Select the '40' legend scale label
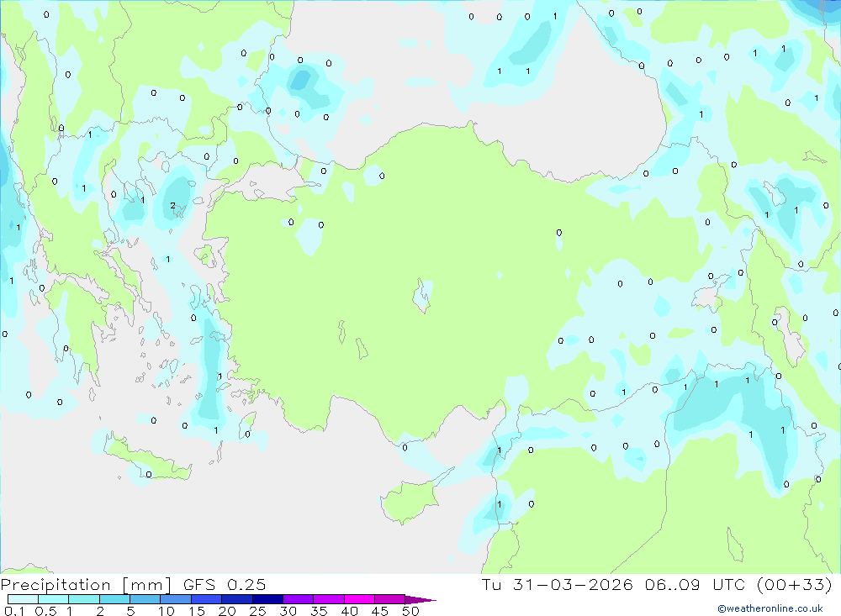 pyautogui.click(x=349, y=611)
